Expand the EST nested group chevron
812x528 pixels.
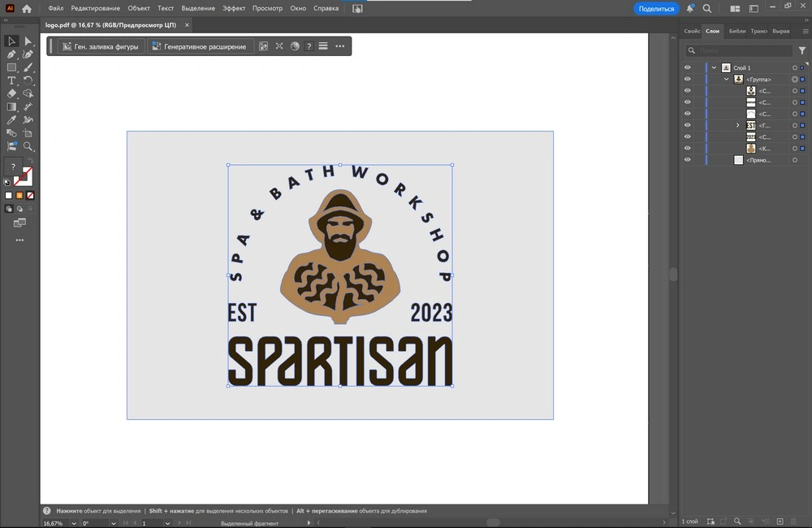[738, 126]
